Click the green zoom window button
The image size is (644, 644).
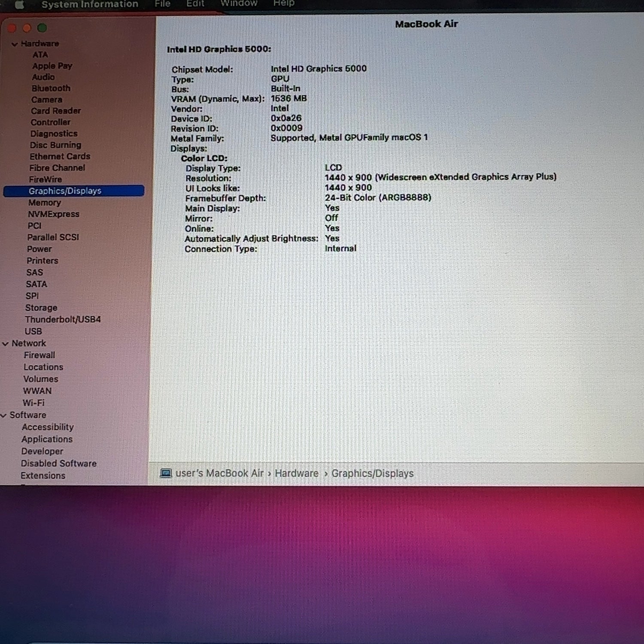(42, 28)
